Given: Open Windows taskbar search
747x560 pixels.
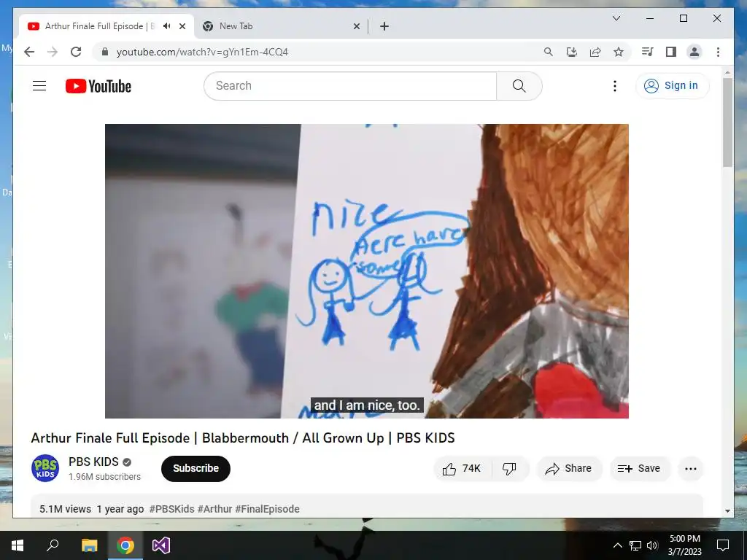Looking at the screenshot, I should (53, 545).
